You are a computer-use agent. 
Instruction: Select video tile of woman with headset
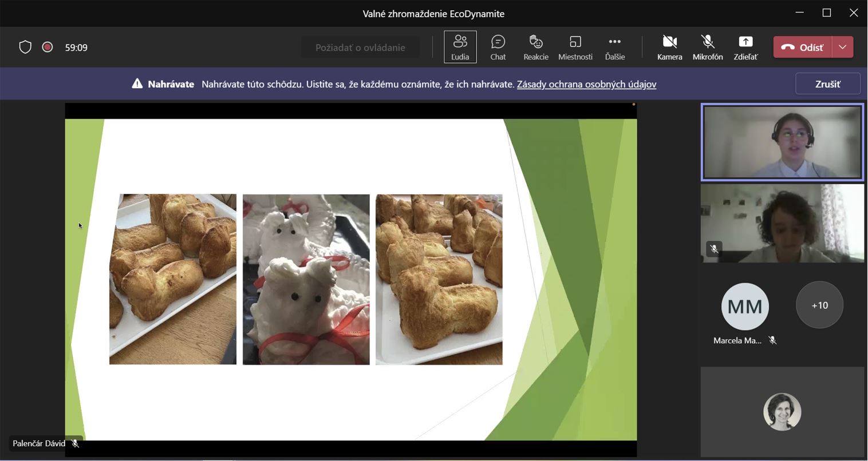click(x=782, y=142)
